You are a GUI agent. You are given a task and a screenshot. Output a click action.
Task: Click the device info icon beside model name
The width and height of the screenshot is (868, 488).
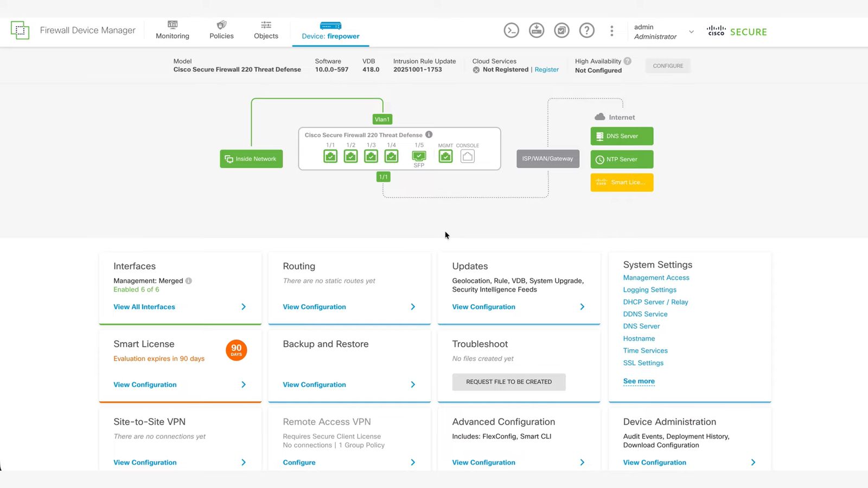(x=429, y=134)
